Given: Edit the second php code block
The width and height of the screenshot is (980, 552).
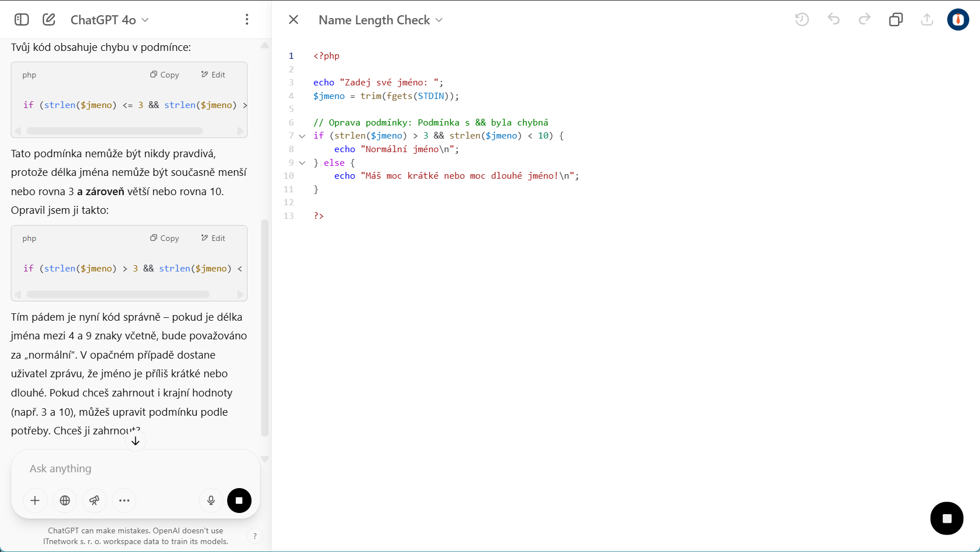Looking at the screenshot, I should pyautogui.click(x=213, y=238).
